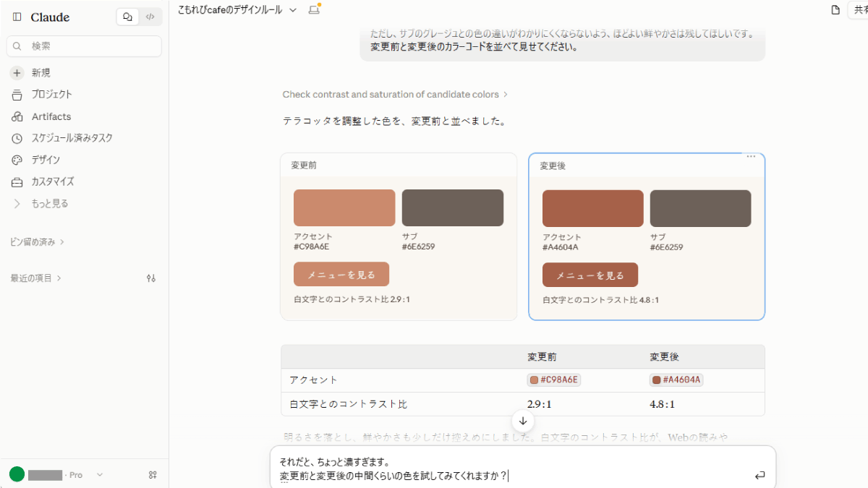Click the laptop icon with the orange dot

click(x=314, y=9)
